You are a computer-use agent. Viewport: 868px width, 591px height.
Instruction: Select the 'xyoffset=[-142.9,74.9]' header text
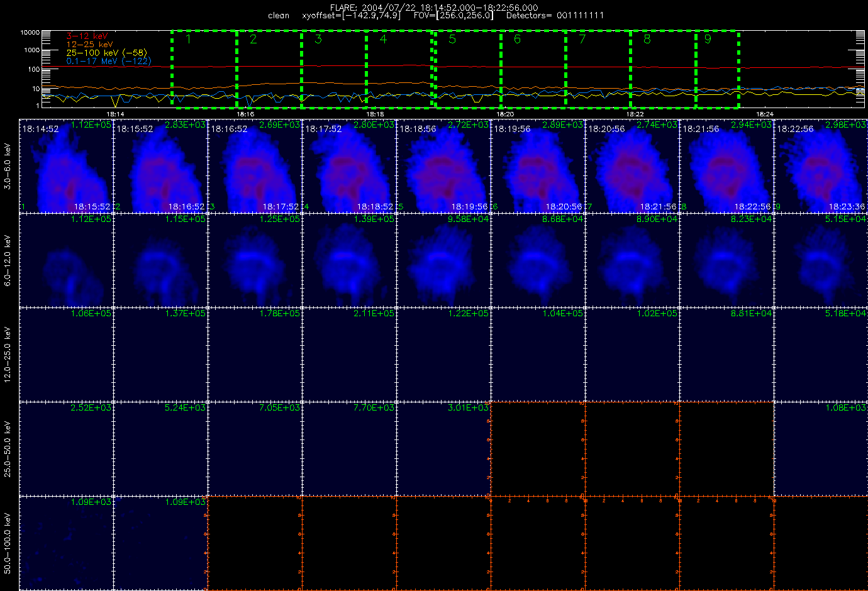coord(351,16)
